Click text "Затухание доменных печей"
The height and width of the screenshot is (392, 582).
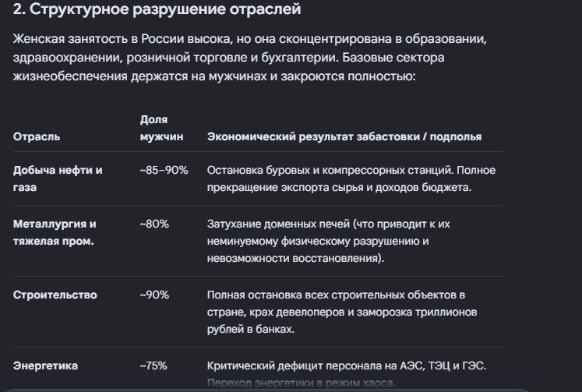coord(278,224)
